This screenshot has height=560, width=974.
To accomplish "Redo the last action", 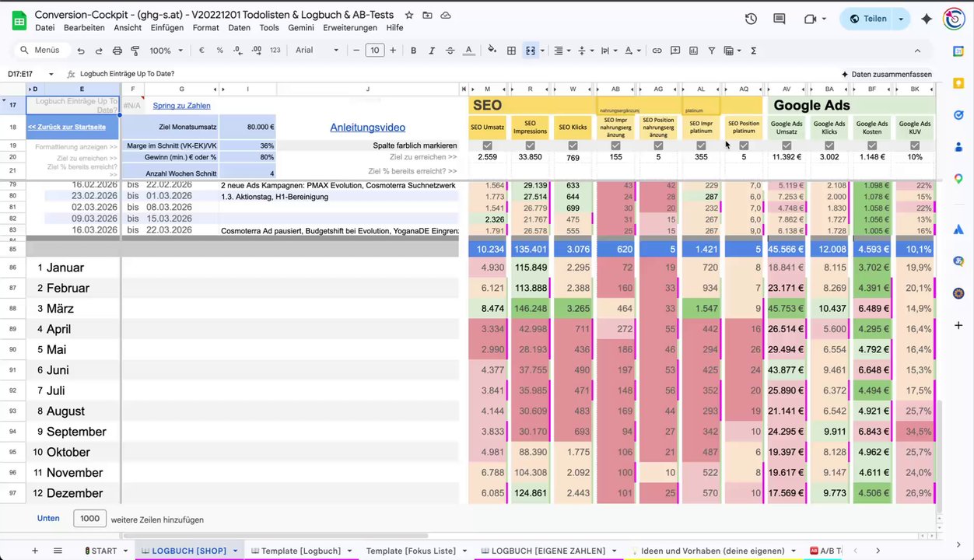I will pyautogui.click(x=99, y=51).
